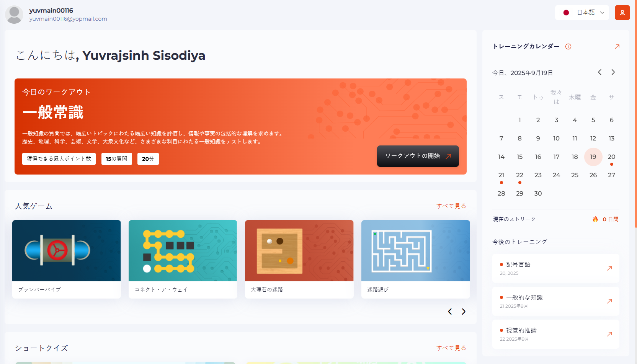Open 大理石の迷路 game thumbnail
The image size is (637, 364).
(299, 251)
